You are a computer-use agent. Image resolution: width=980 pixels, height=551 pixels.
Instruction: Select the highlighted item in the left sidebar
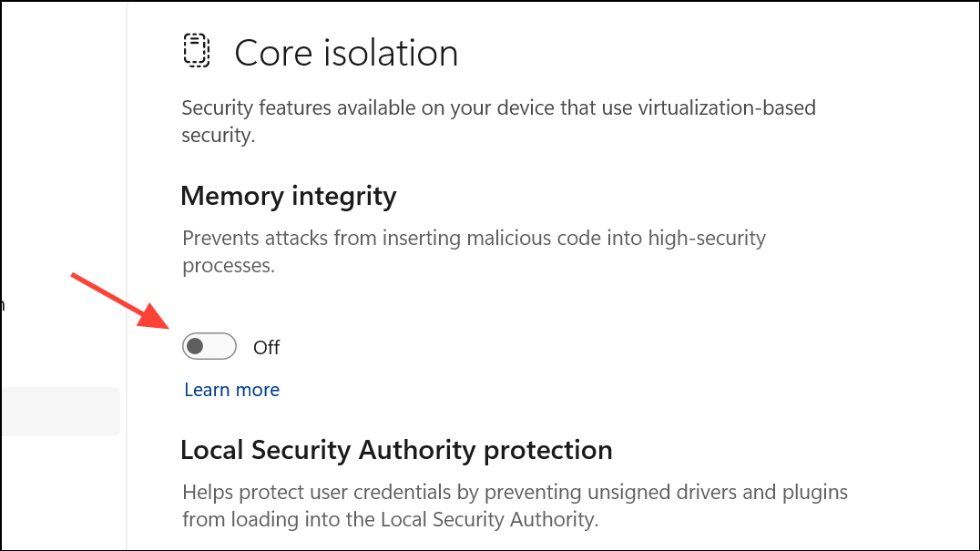pyautogui.click(x=59, y=412)
